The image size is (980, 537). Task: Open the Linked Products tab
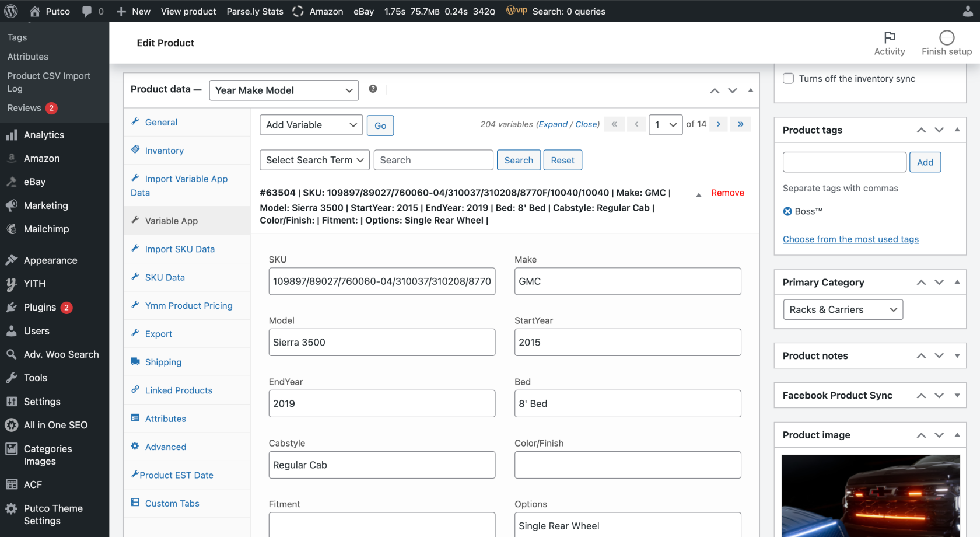click(178, 390)
